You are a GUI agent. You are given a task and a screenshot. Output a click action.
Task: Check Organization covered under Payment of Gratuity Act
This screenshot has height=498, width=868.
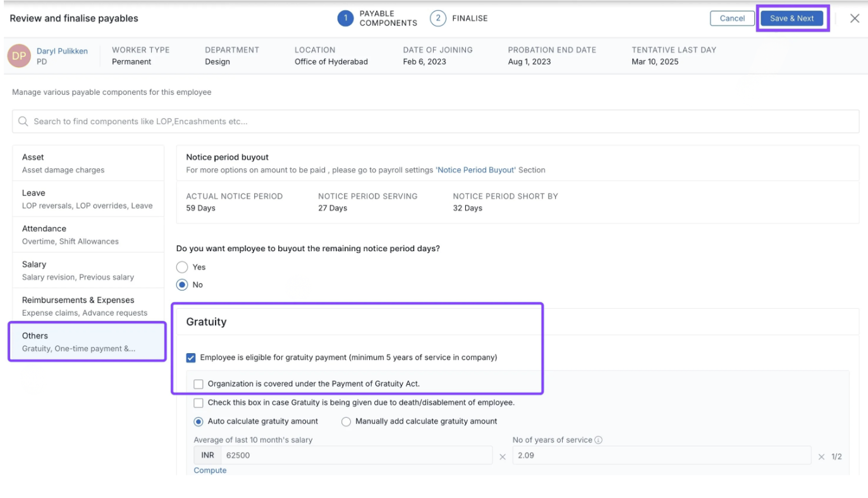pyautogui.click(x=199, y=383)
